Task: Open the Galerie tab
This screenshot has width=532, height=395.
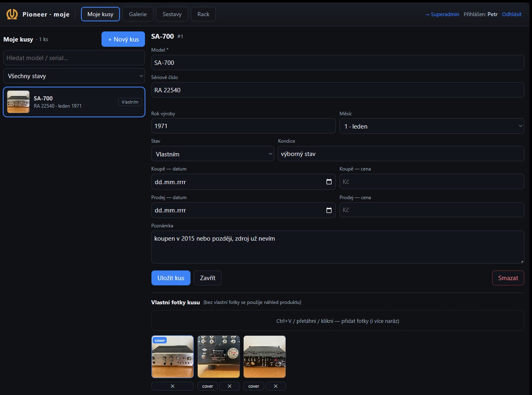Action: [x=138, y=14]
